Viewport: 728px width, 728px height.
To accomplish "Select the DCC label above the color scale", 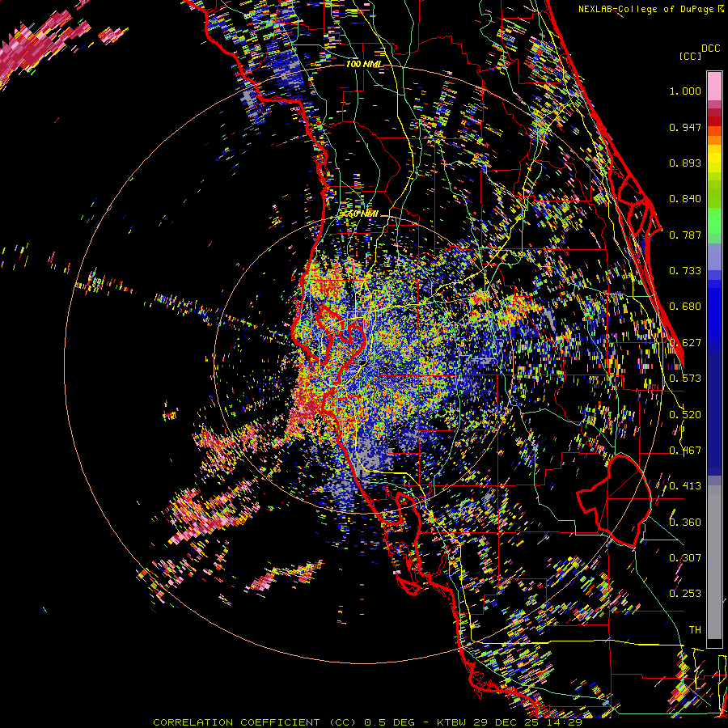I will coord(710,49).
